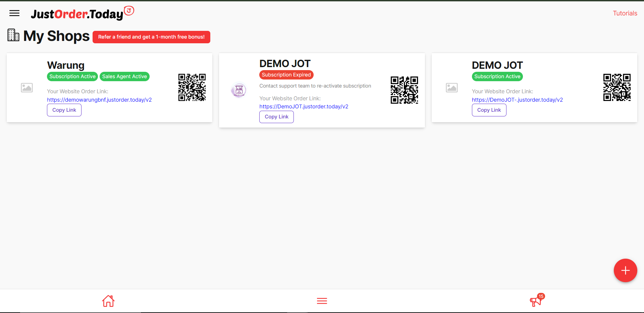Click the My Shops building icon
The height and width of the screenshot is (313, 644).
(x=13, y=35)
